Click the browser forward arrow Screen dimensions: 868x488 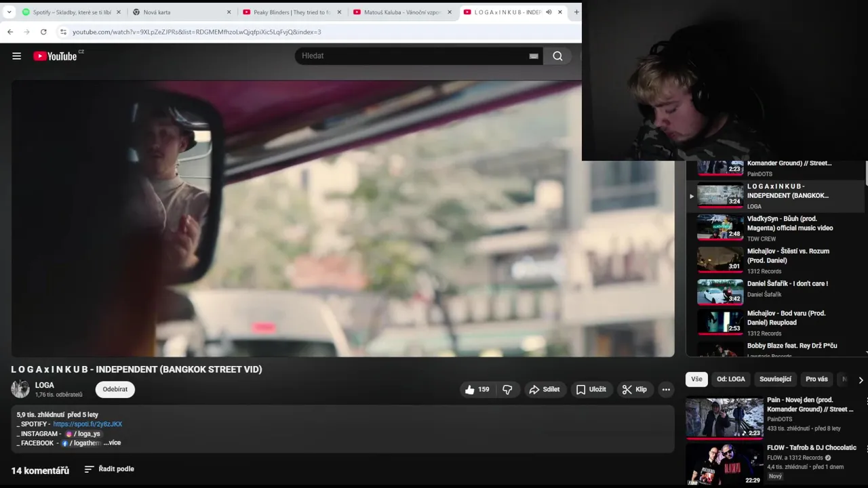coord(27,32)
